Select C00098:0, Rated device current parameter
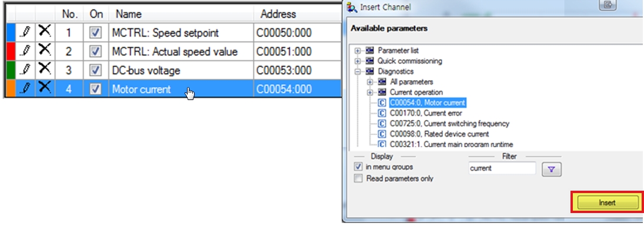Screen dimensions: 644x226 pyautogui.click(x=439, y=134)
